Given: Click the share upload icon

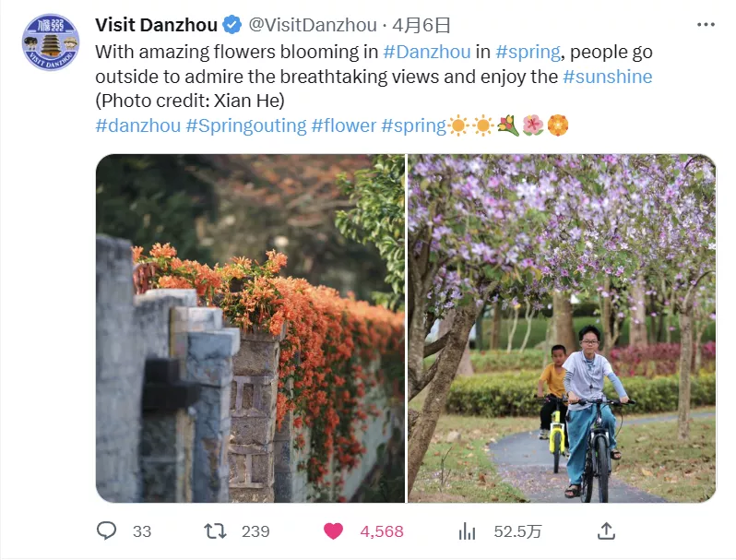Looking at the screenshot, I should 606,530.
